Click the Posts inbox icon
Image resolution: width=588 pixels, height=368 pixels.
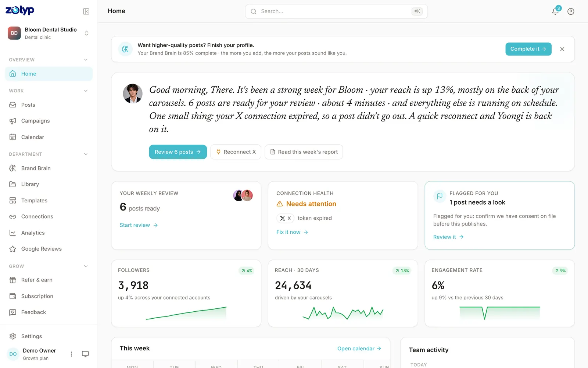pos(12,105)
